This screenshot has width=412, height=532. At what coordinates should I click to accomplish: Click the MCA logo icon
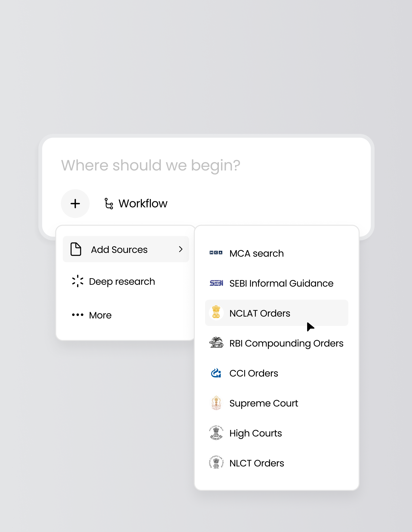point(216,253)
